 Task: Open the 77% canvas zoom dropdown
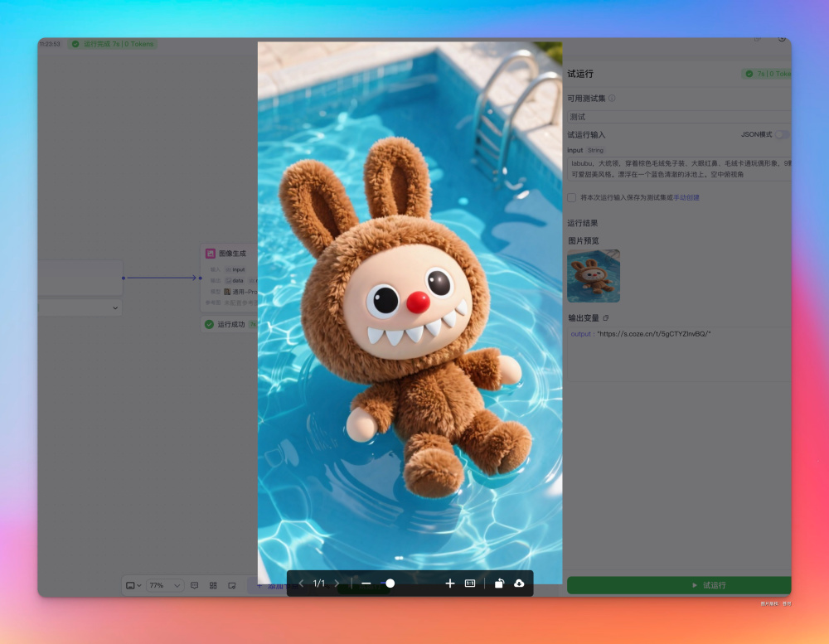[164, 585]
